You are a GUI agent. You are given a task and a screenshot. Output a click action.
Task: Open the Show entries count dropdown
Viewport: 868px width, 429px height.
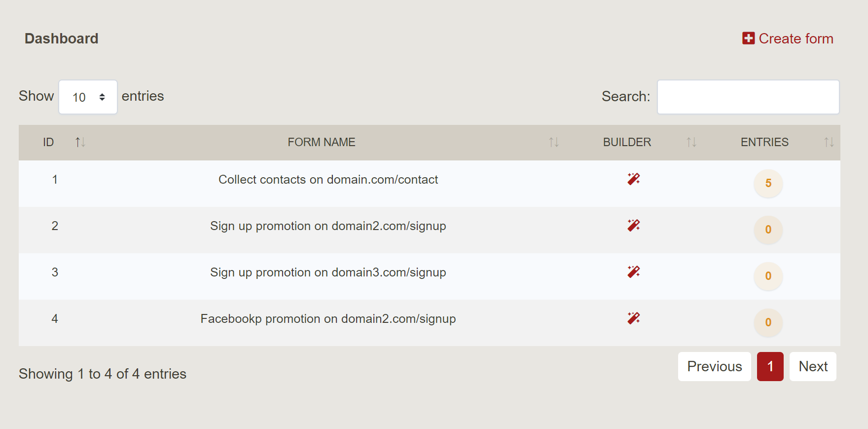[x=88, y=97]
